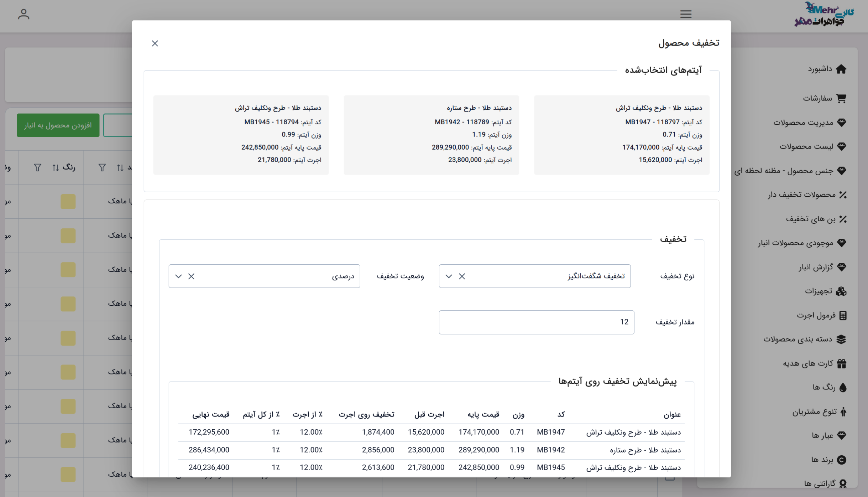Click the تخفیف روی اجرت column header
The height and width of the screenshot is (497, 868).
[366, 415]
